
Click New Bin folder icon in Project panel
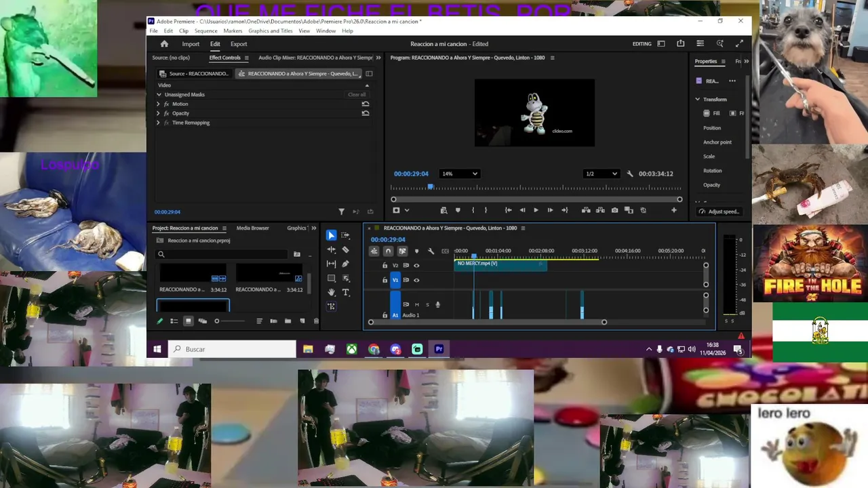(288, 321)
